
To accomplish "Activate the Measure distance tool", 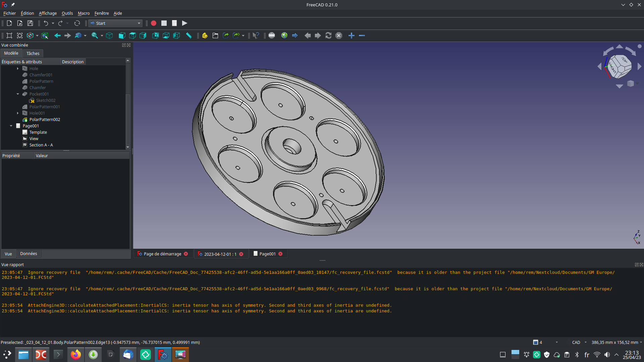I will tap(189, 35).
